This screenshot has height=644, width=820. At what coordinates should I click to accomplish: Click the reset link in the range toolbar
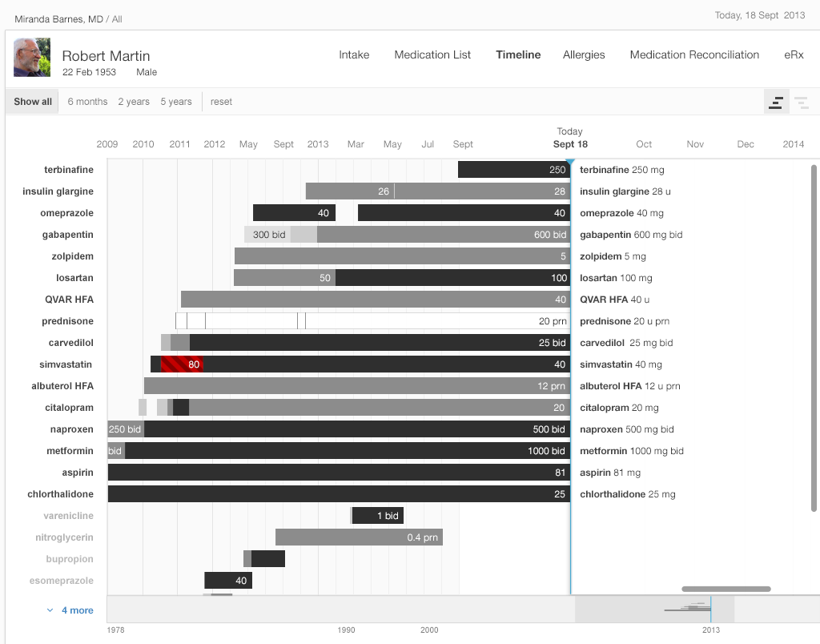pos(221,102)
